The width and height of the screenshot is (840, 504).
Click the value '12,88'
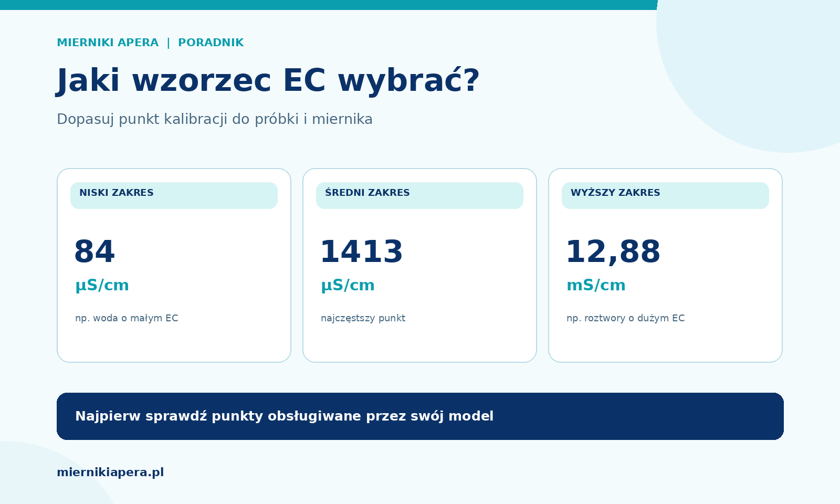tap(613, 253)
